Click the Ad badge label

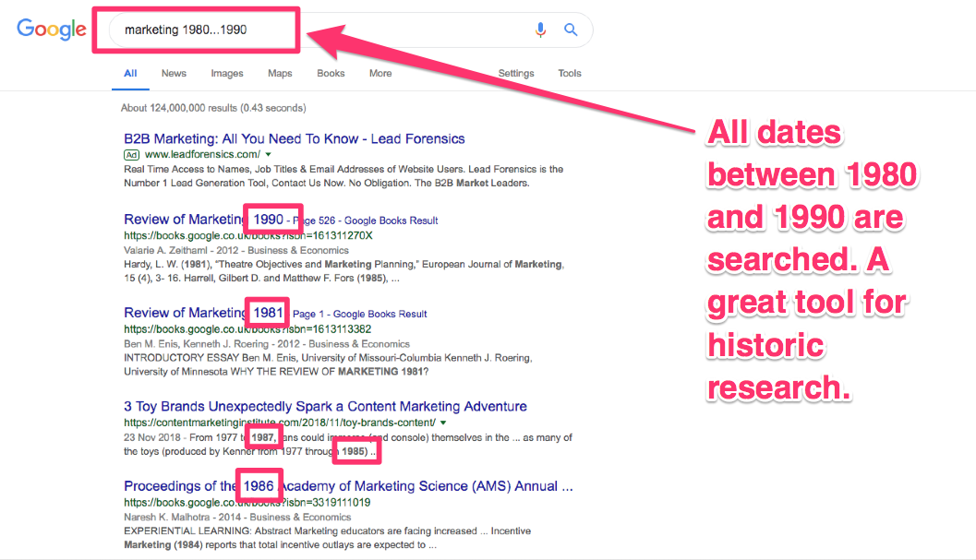click(x=131, y=155)
